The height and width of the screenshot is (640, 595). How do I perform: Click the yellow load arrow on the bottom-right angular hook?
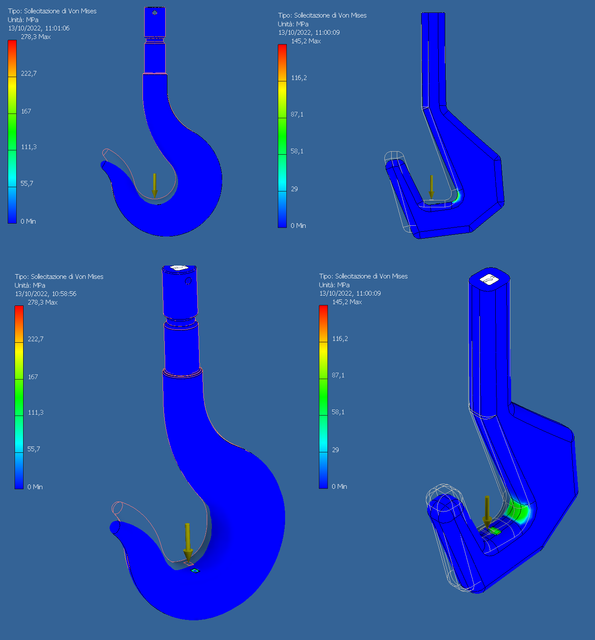click(487, 511)
